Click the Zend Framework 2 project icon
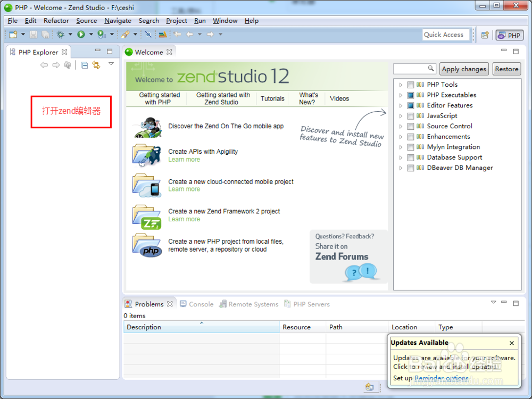 pyautogui.click(x=147, y=217)
